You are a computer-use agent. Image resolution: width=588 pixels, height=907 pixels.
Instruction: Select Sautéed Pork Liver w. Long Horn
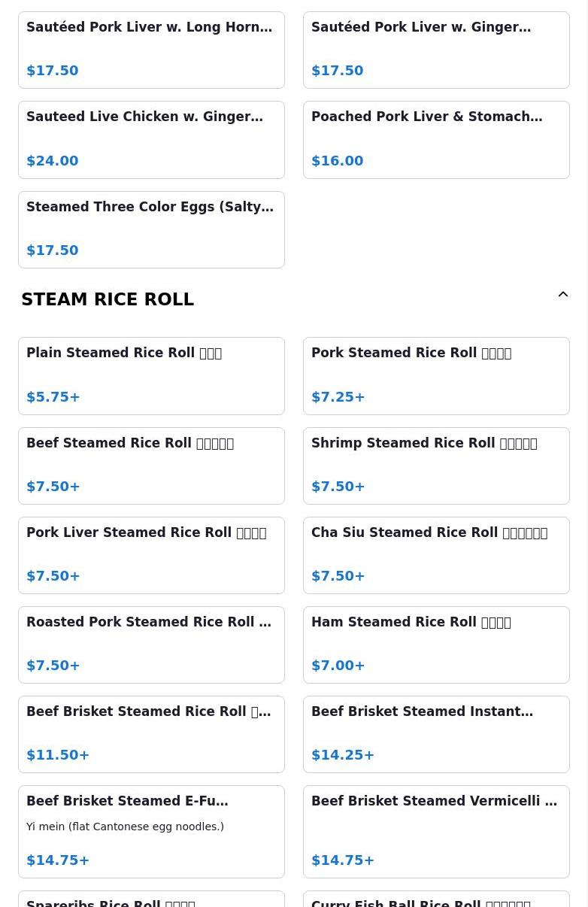151,50
